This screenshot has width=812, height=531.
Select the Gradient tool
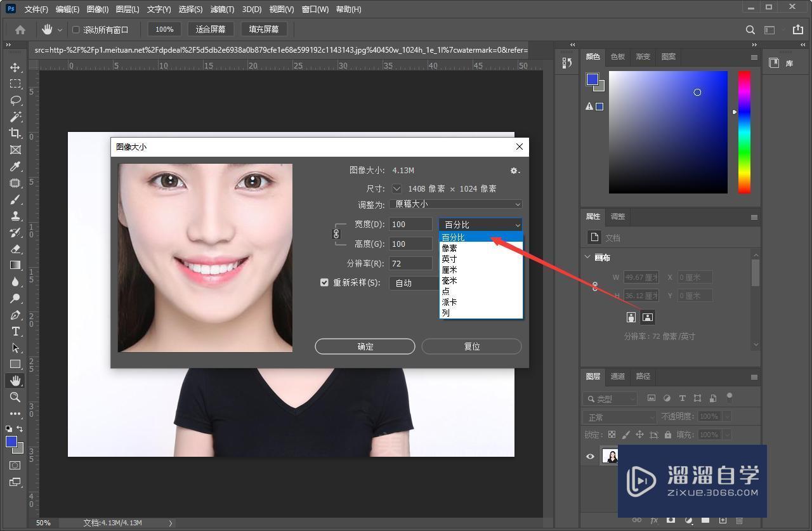point(15,265)
